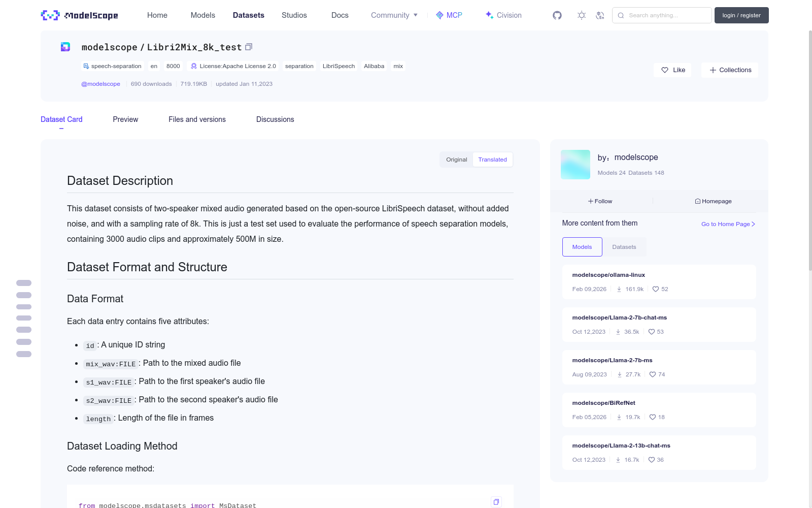The width and height of the screenshot is (812, 508).
Task: Click the heart icon on Llama-2-7b-ms card
Action: pyautogui.click(x=653, y=374)
